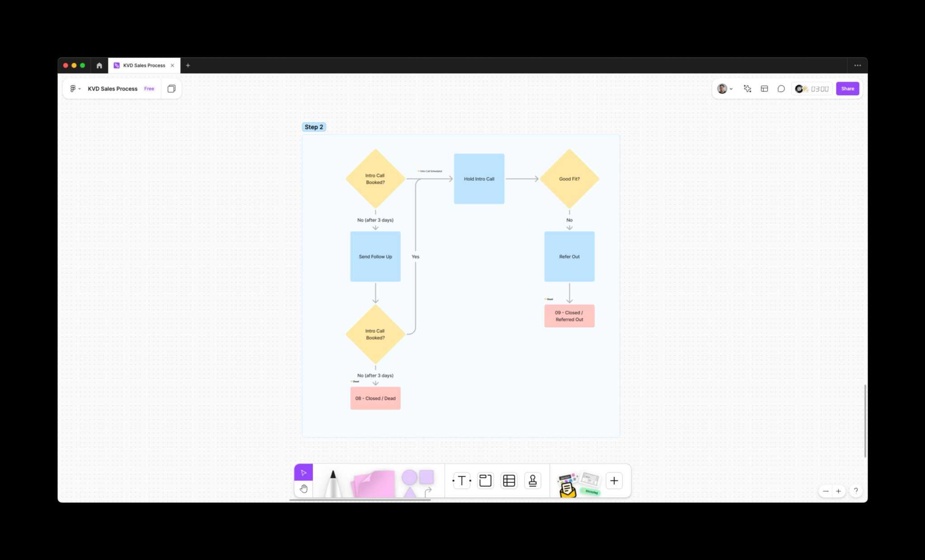Open the pages panel icon

(171, 89)
